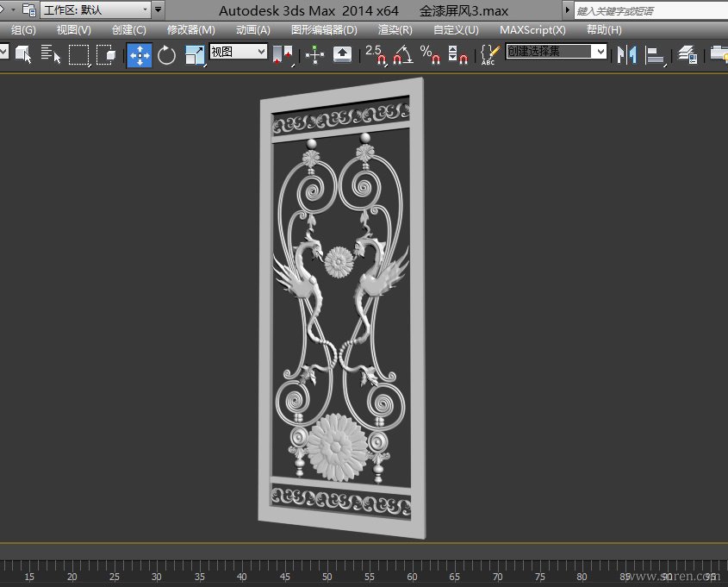This screenshot has width=728, height=587.
Task: Pick the Select and Scale tool
Action: pyautogui.click(x=195, y=54)
